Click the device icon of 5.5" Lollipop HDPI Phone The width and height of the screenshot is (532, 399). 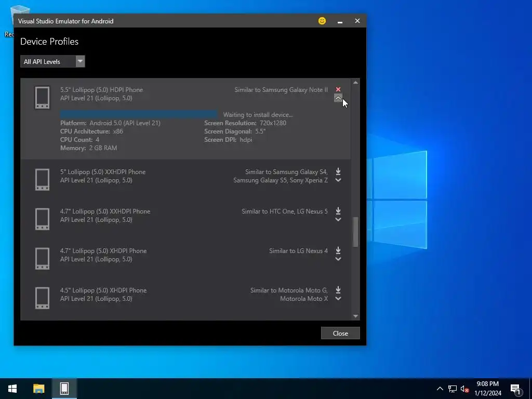point(42,98)
